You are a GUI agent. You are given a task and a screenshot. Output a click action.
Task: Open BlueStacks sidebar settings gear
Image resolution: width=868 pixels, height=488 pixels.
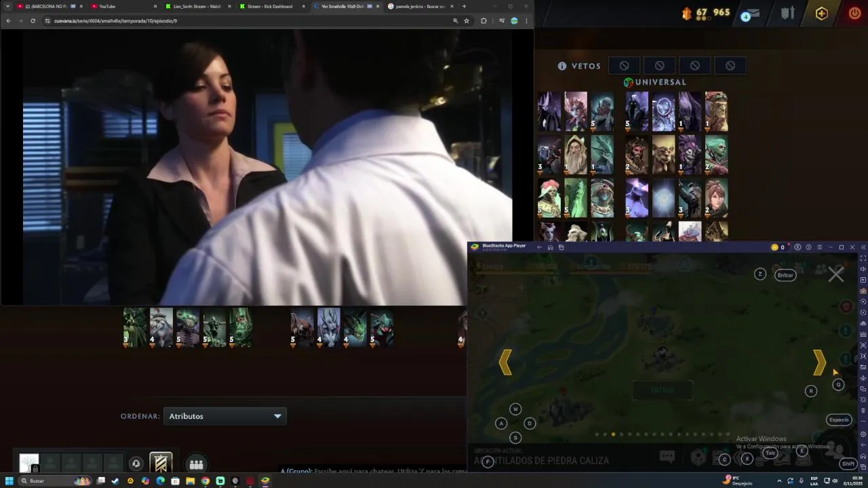coord(863,434)
